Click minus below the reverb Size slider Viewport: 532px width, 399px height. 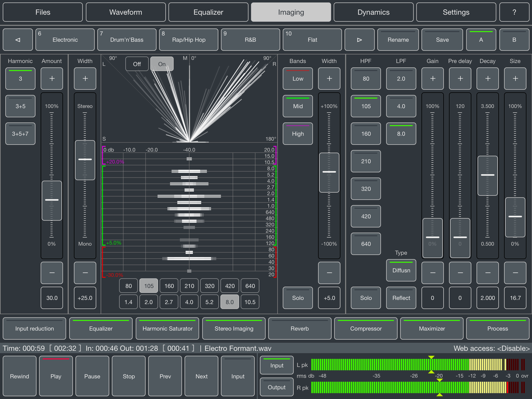click(x=515, y=272)
